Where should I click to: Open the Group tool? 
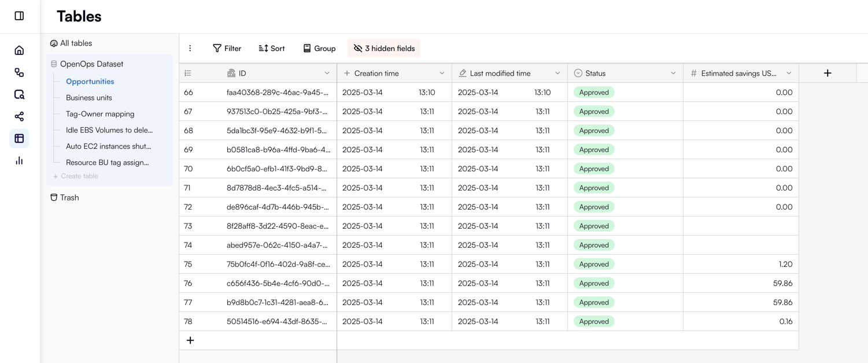pyautogui.click(x=319, y=49)
